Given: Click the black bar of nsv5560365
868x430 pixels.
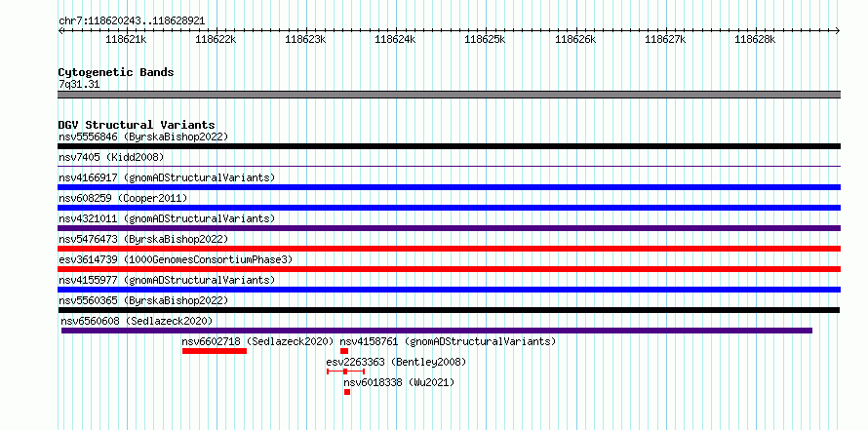Looking at the screenshot, I should click(449, 310).
